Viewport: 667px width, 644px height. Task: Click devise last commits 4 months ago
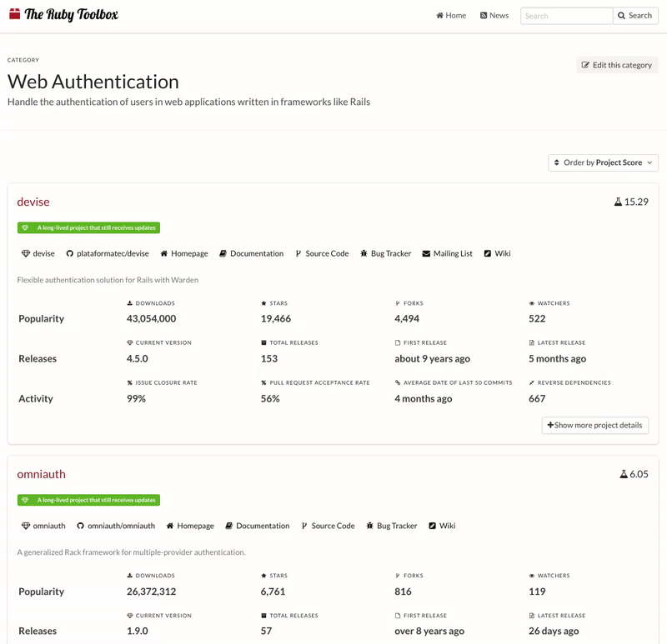424,399
